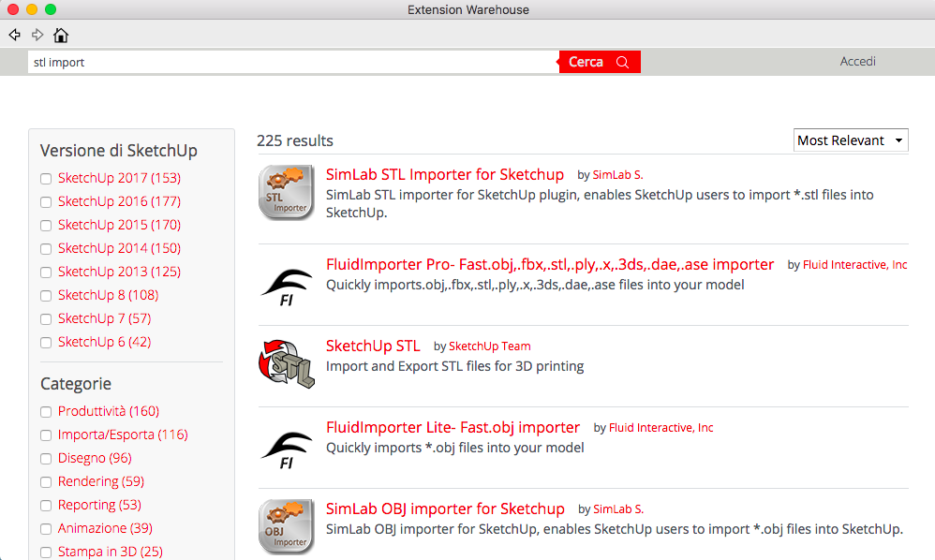
Task: Select the Rendering (59) category link
Action: (101, 481)
